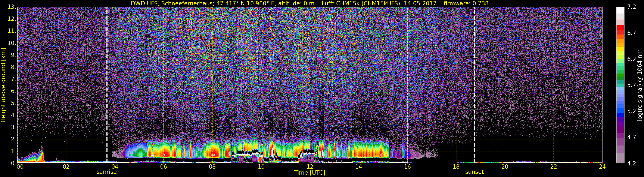Click the rising aerosol layer before 01 UTC
The image size is (644, 177).
31,155
